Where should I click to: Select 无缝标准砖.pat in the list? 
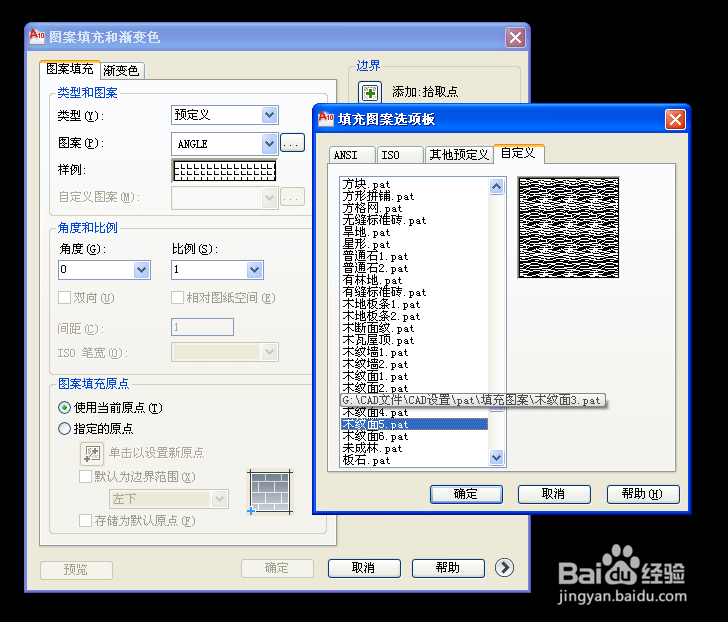(384, 220)
